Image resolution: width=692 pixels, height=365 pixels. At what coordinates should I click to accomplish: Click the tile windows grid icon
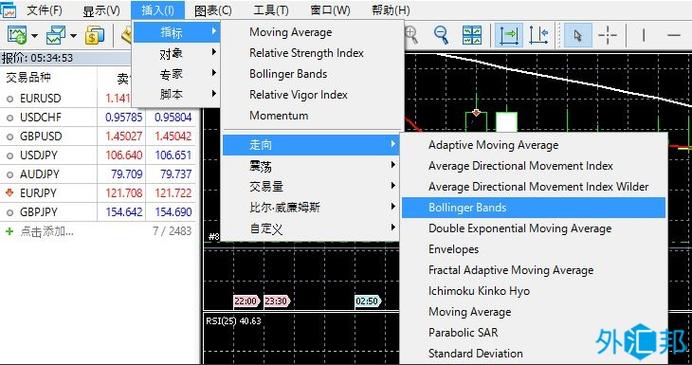(472, 35)
